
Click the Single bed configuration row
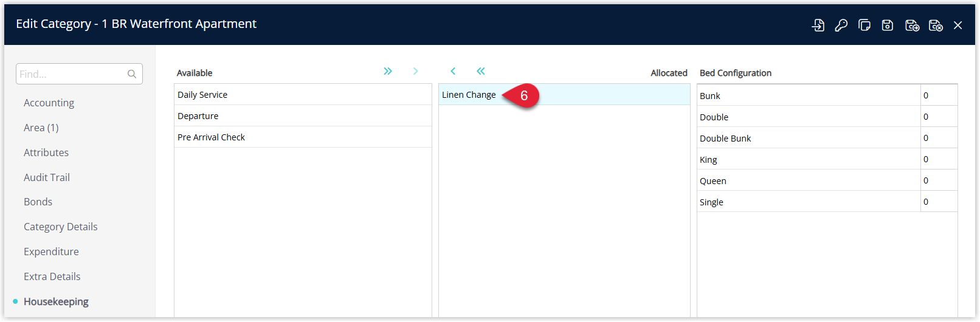click(x=809, y=202)
